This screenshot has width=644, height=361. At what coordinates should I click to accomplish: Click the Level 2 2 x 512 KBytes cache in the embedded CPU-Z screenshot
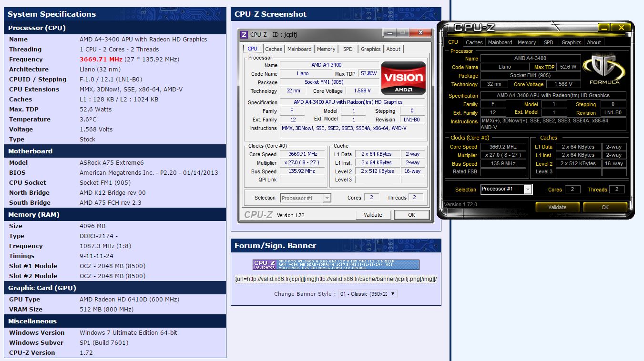click(x=377, y=171)
